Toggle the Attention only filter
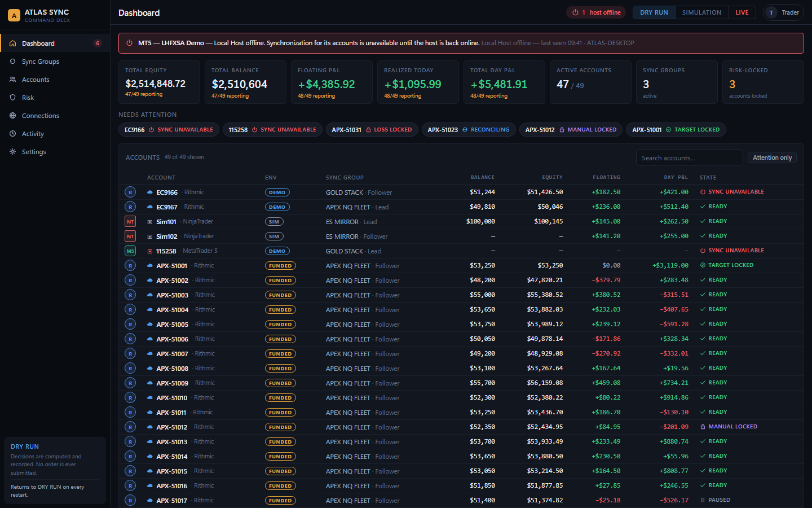 click(772, 157)
